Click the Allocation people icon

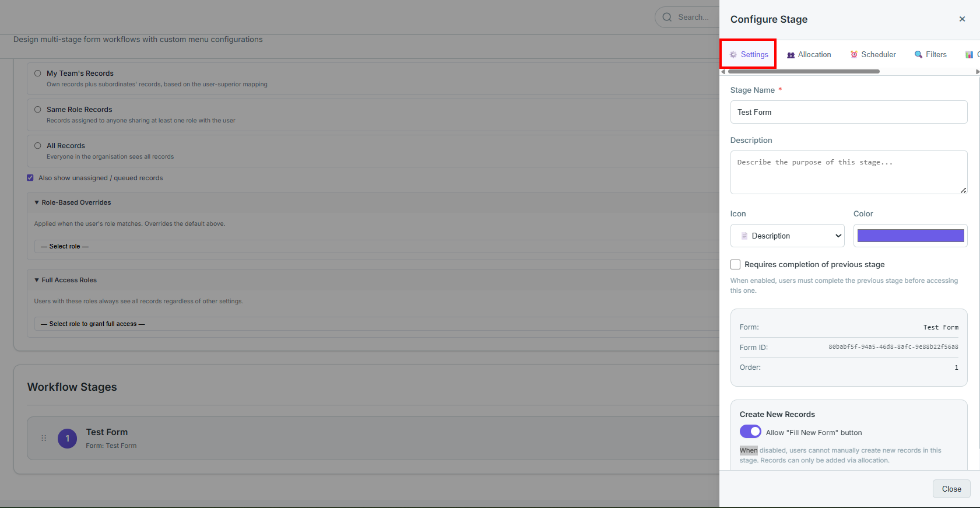point(791,55)
